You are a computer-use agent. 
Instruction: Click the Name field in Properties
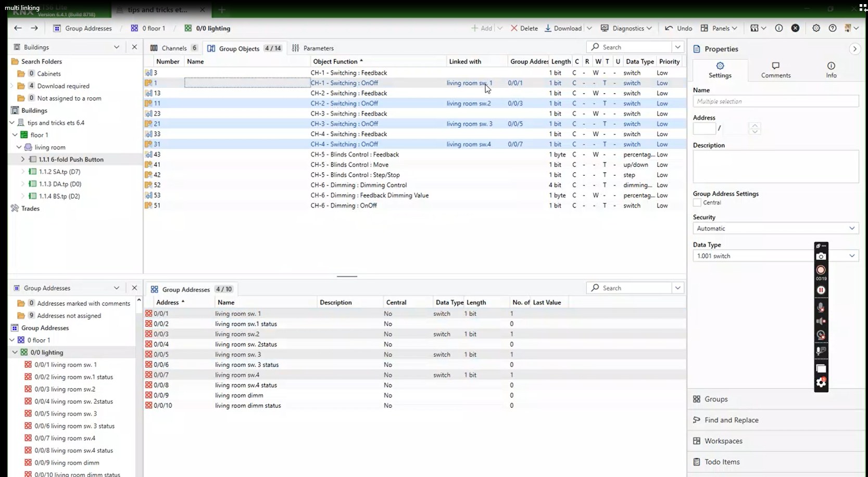coord(775,101)
